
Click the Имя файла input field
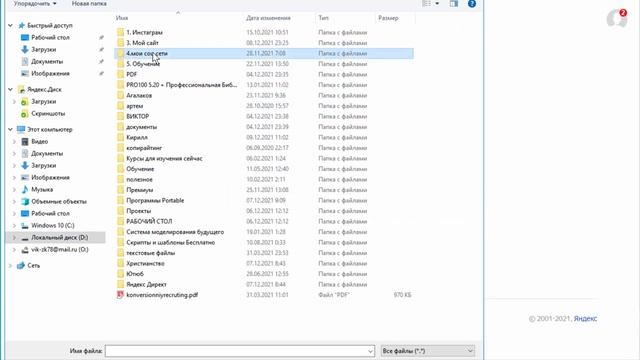pos(240,351)
